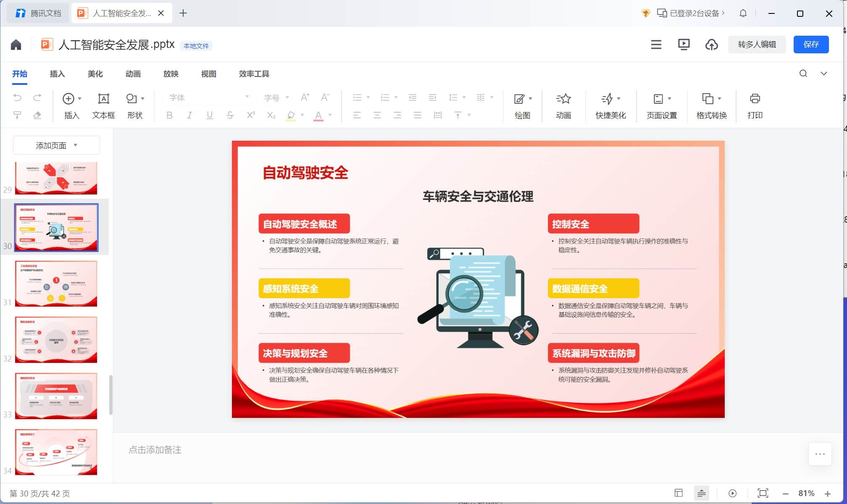Switch to the 插入 tab

[x=58, y=74]
